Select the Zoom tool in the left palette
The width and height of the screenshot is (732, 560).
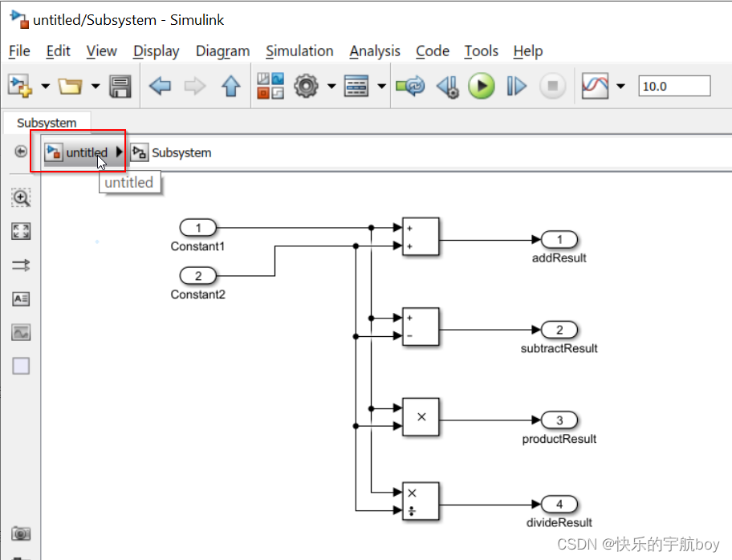[19, 197]
